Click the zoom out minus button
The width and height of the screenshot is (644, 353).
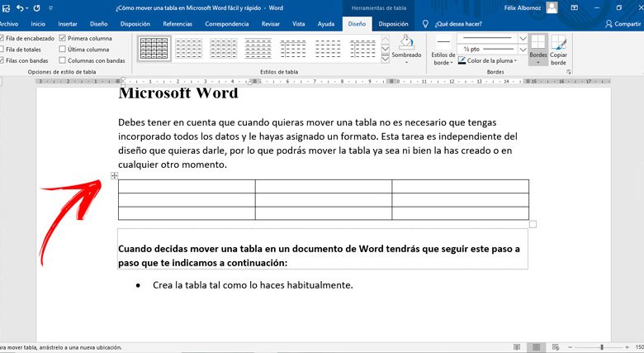point(569,347)
